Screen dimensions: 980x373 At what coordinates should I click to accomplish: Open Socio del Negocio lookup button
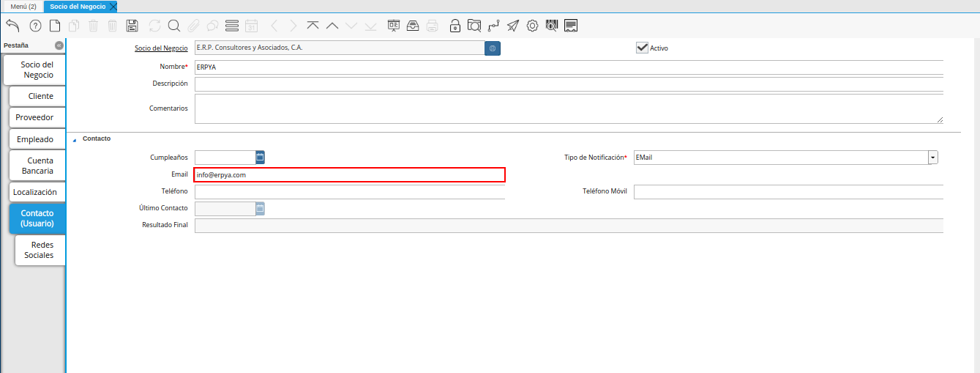pos(493,48)
